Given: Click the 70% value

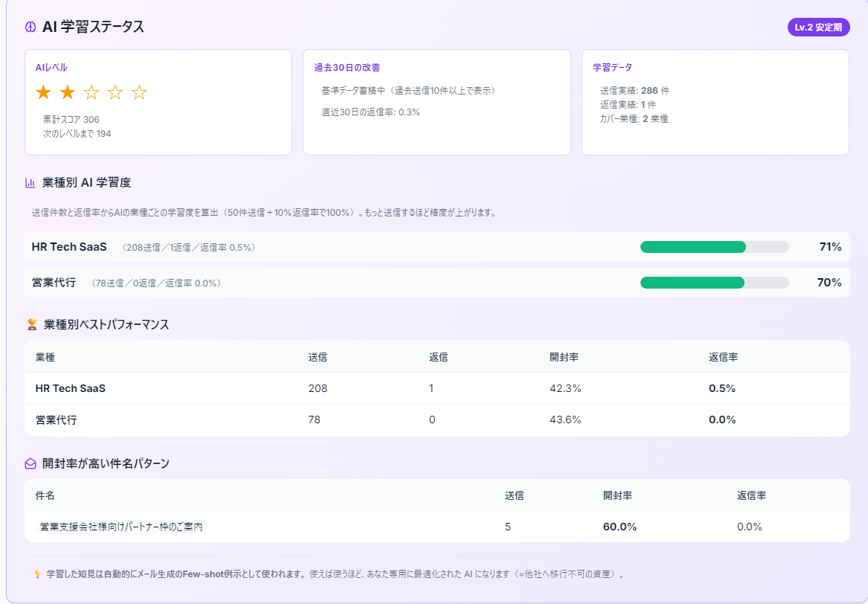Looking at the screenshot, I should [829, 283].
